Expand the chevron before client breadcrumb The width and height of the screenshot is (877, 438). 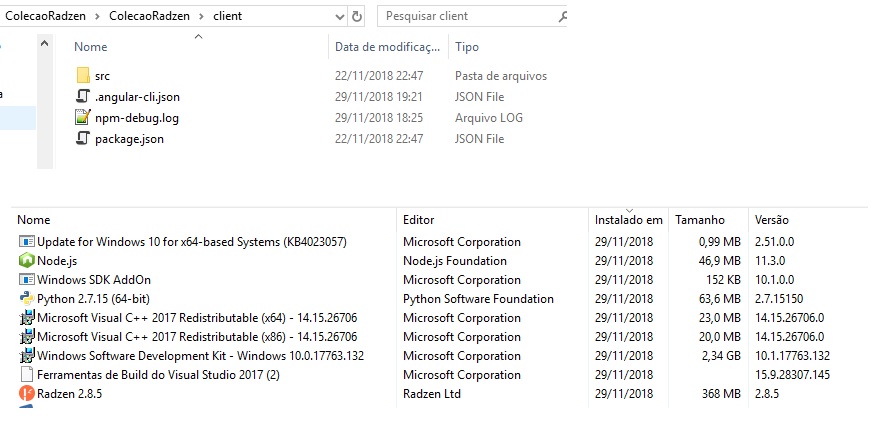pyautogui.click(x=202, y=16)
